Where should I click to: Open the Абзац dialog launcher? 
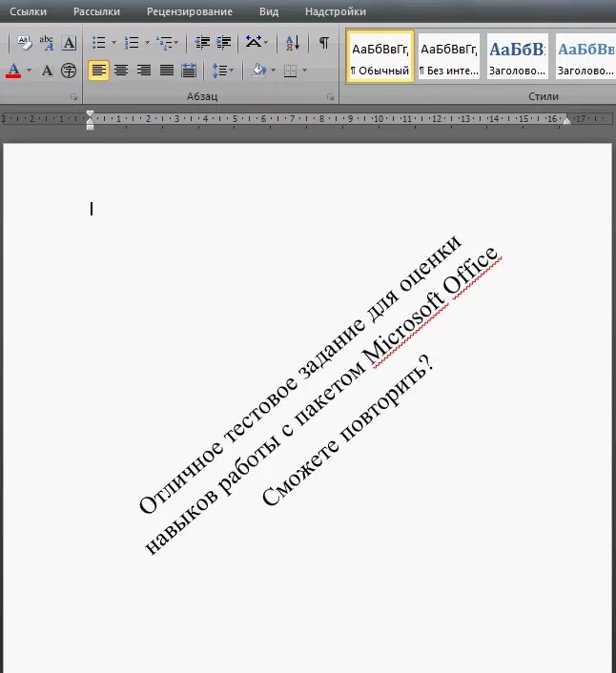[330, 97]
